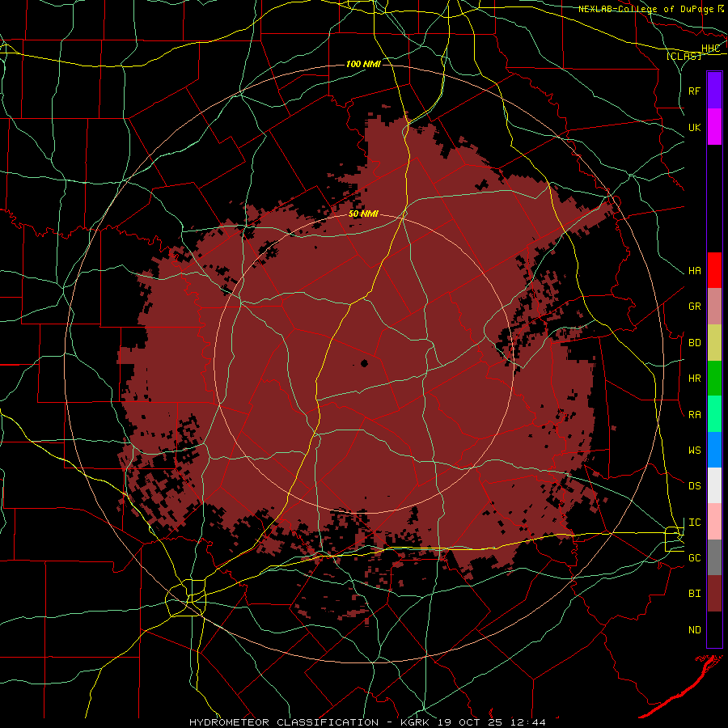Screen dimensions: 728x728
Task: Click the BD legend label
Action: 695,343
